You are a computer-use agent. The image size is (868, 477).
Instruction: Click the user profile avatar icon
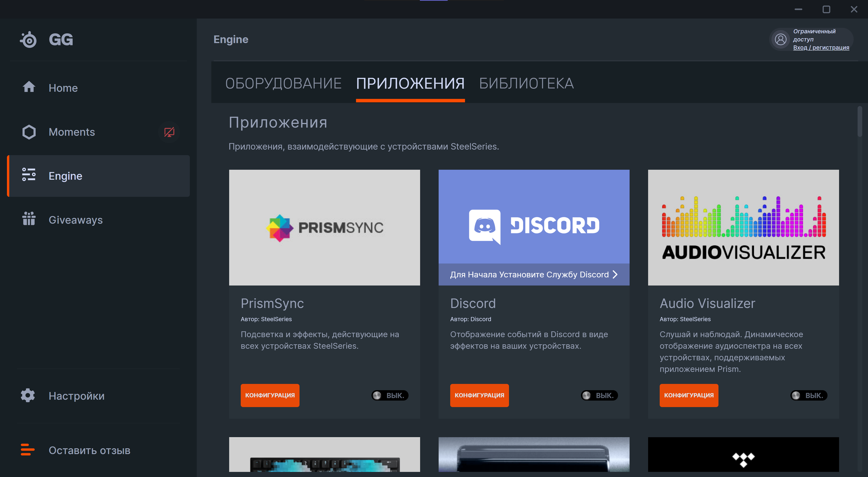(x=781, y=39)
